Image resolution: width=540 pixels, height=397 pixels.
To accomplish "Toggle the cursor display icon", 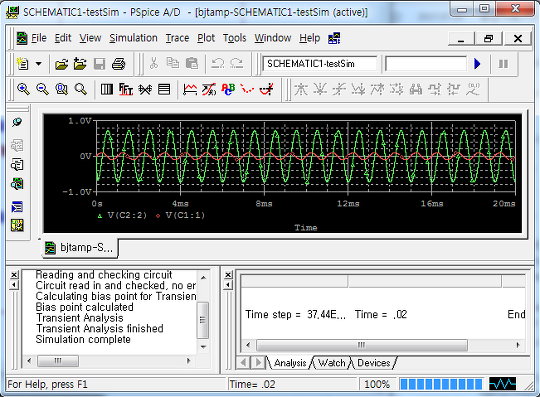I will (x=267, y=89).
